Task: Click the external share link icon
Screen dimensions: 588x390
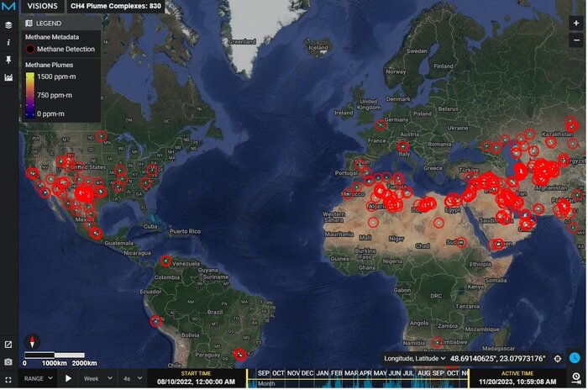Action: pyautogui.click(x=8, y=345)
